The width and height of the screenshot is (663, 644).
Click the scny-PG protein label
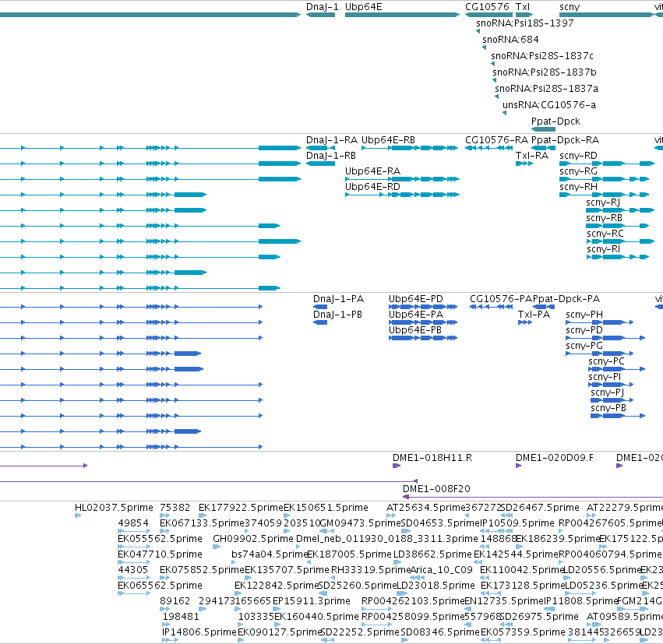pos(584,346)
